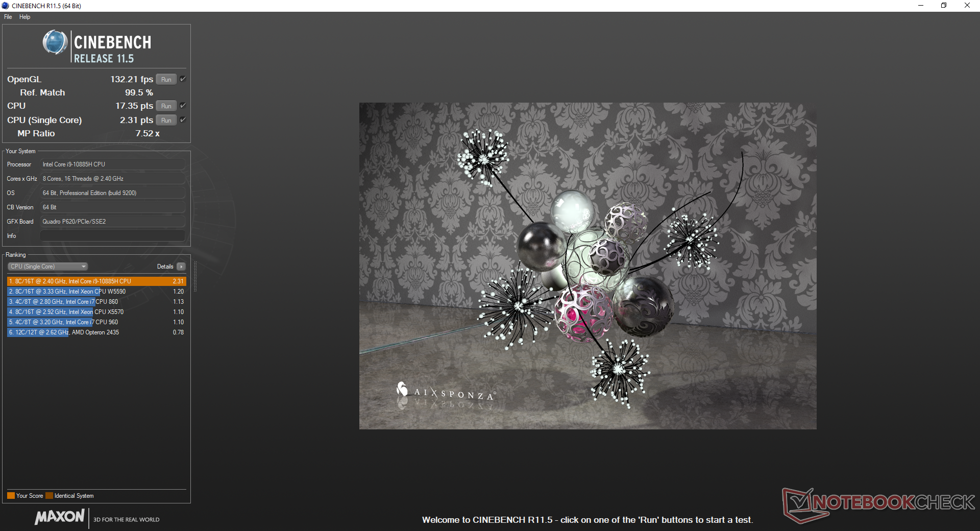Click the Cinebench app icon in title bar
980x531 pixels.
(x=6, y=6)
